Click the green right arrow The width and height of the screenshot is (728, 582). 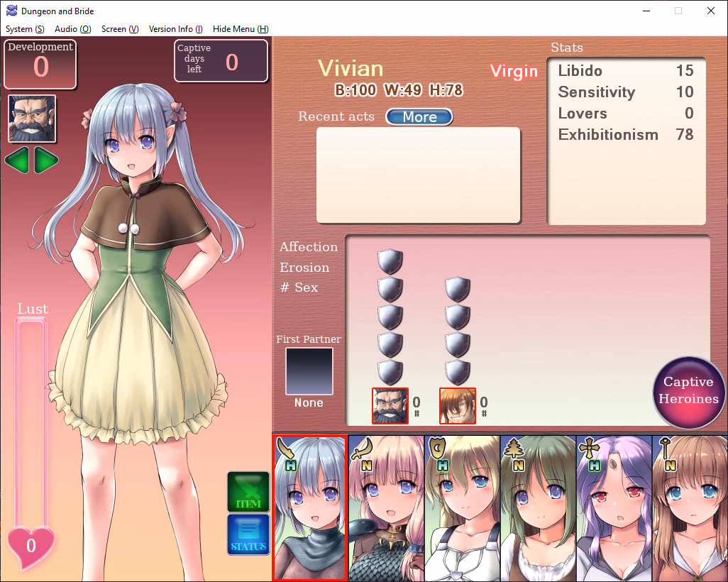click(x=46, y=160)
